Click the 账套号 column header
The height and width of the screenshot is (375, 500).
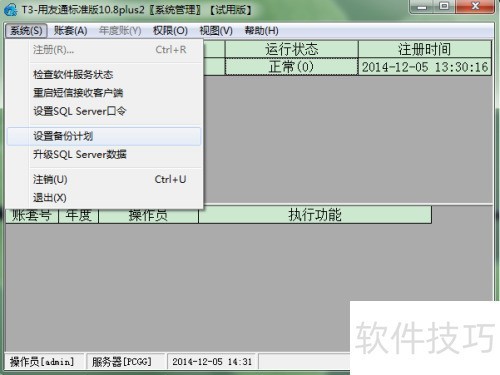point(32,216)
